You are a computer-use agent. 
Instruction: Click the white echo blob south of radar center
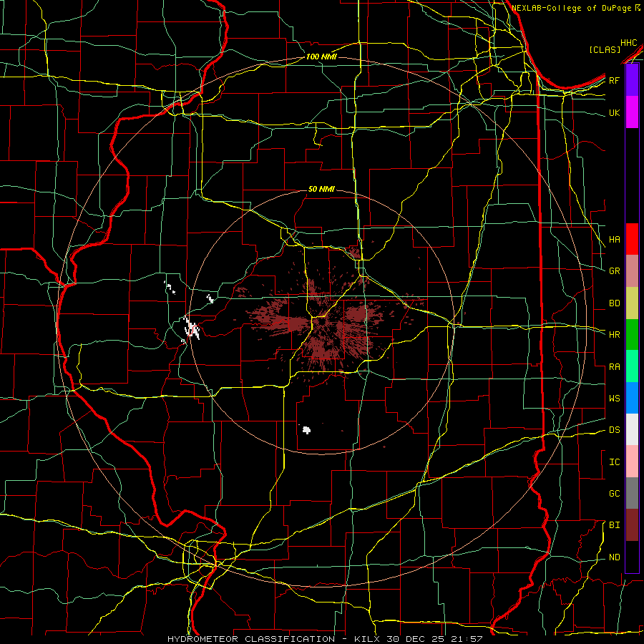click(306, 430)
